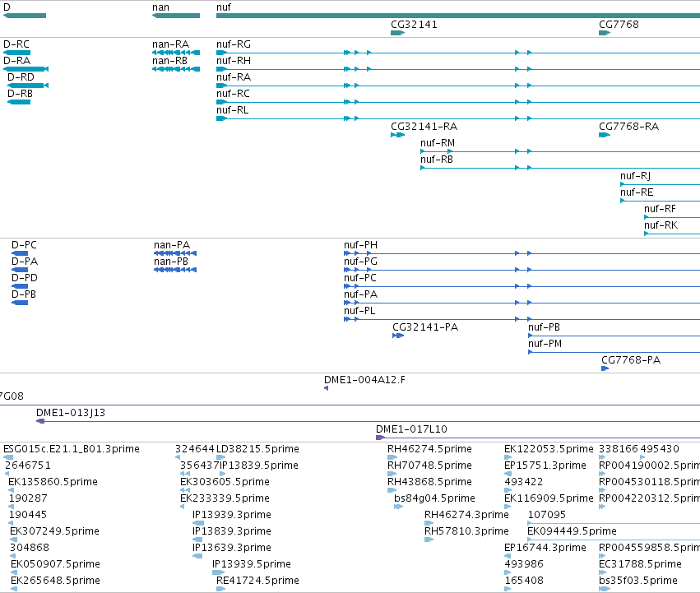Click the CG32141-PA protein glyph

(x=398, y=336)
